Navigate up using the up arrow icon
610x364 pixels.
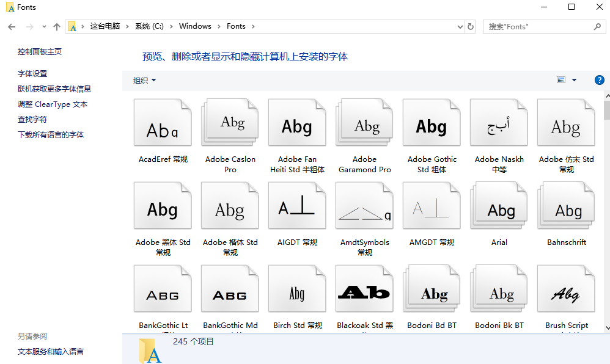(56, 26)
